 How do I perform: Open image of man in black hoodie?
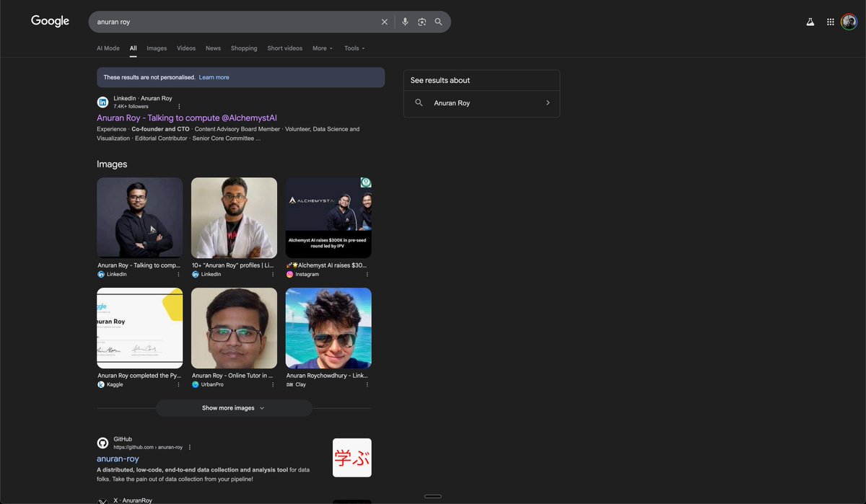click(x=140, y=218)
